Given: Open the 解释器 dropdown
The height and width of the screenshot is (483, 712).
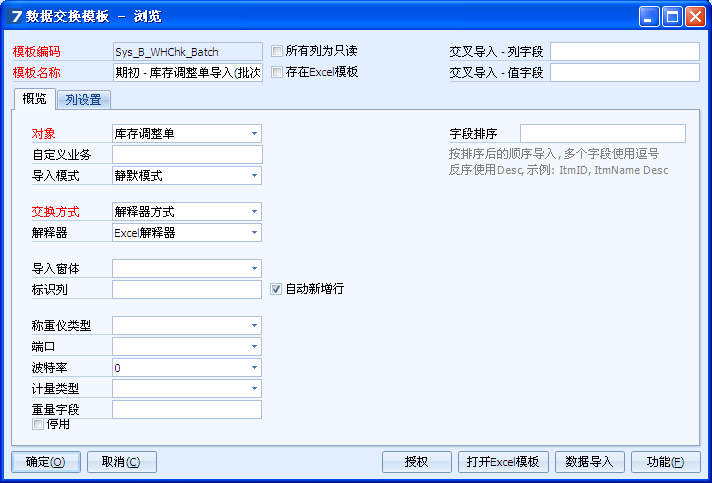Looking at the screenshot, I should 254,233.
